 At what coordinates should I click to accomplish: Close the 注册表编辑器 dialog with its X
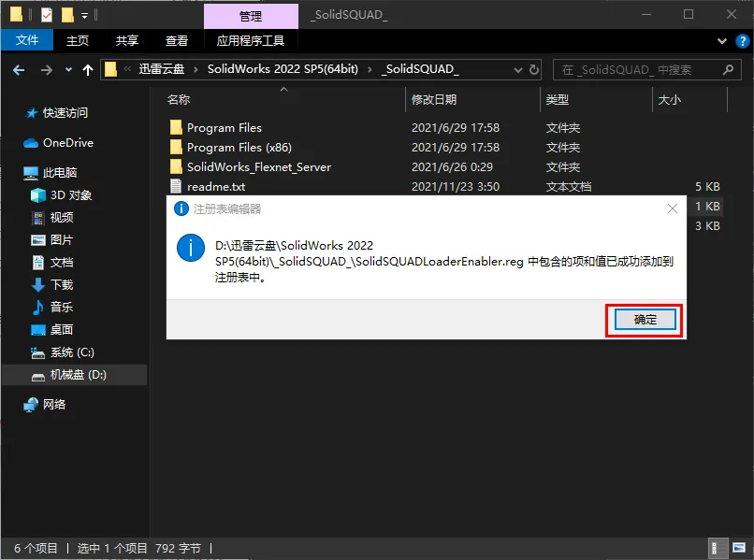point(673,208)
